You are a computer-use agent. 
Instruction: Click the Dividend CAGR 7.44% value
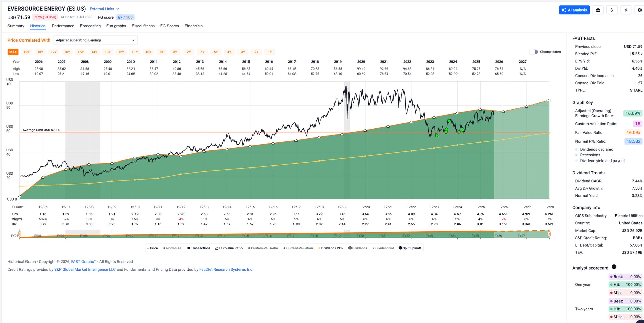(x=637, y=181)
